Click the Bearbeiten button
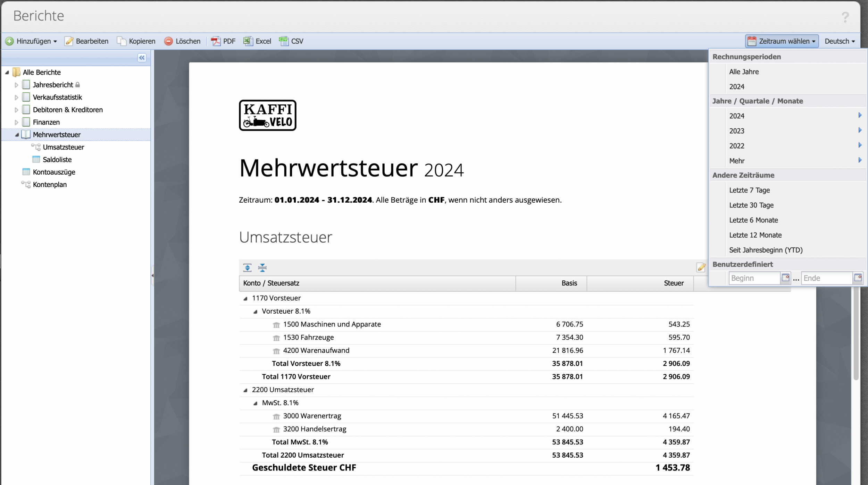 (x=86, y=41)
